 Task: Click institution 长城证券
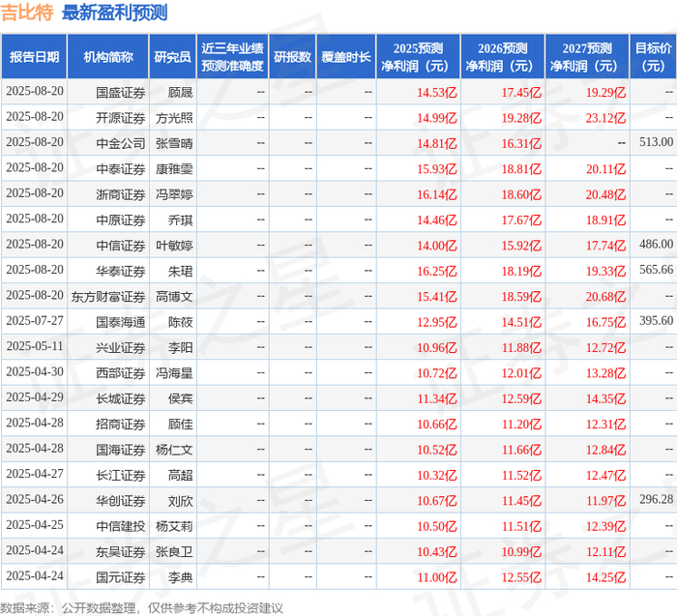pos(121,398)
